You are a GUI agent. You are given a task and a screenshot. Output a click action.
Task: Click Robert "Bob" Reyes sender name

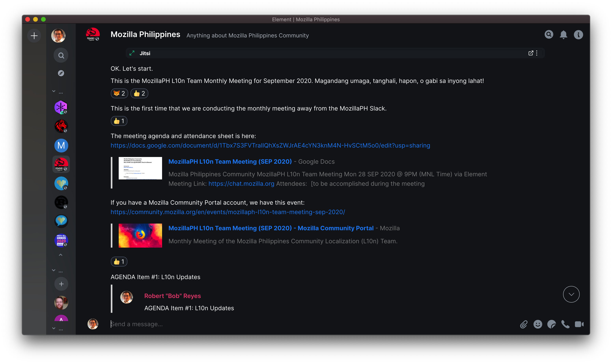point(173,296)
